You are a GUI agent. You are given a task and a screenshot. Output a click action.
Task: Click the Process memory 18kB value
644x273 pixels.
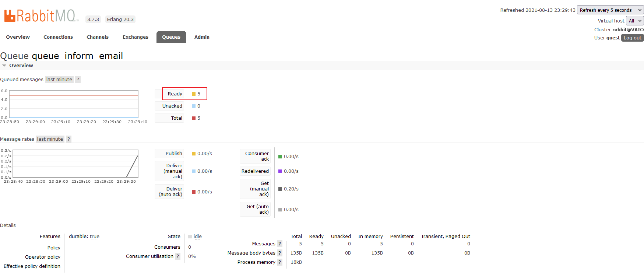296,262
